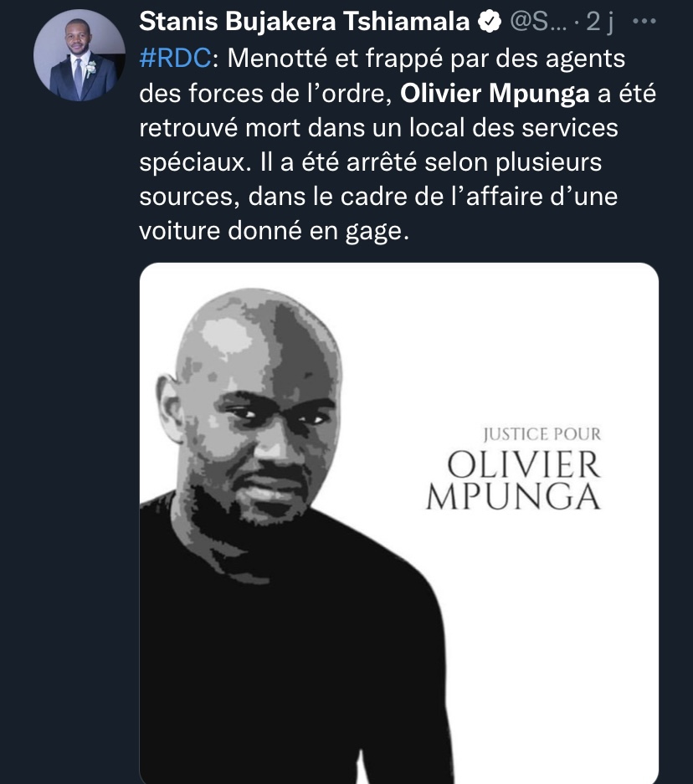Click "voiture donné en gage" tweet line
The width and height of the screenshot is (693, 784).
(x=273, y=230)
